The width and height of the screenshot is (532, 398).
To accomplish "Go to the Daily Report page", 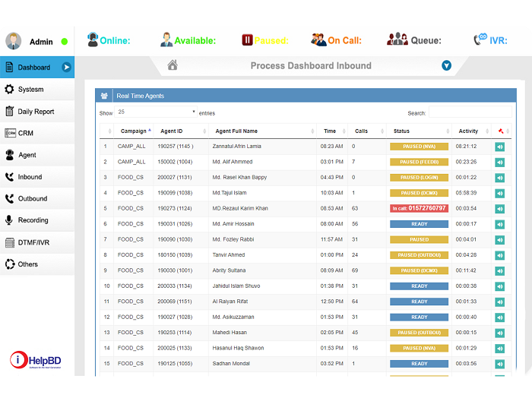I will (36, 112).
